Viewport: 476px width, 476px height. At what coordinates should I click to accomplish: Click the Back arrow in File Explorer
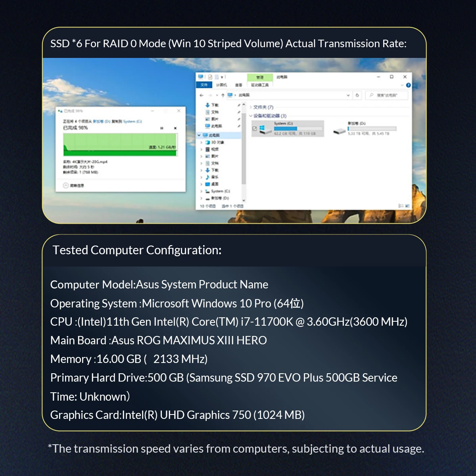(202, 95)
